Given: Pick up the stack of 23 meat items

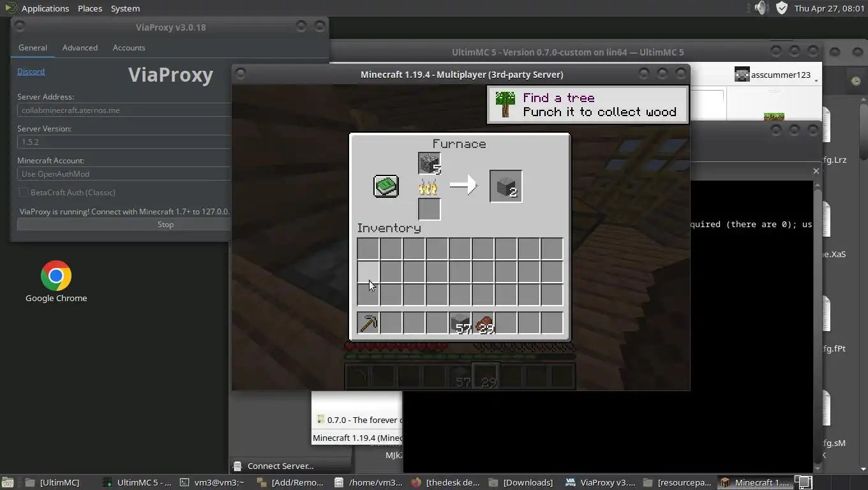Looking at the screenshot, I should click(483, 323).
